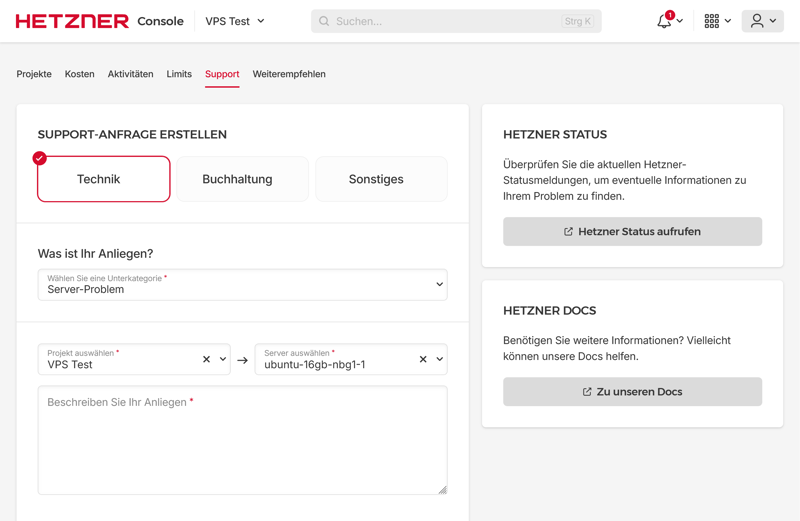The image size is (800, 521).
Task: Expand the VPS Test project switcher in header
Action: tap(235, 21)
